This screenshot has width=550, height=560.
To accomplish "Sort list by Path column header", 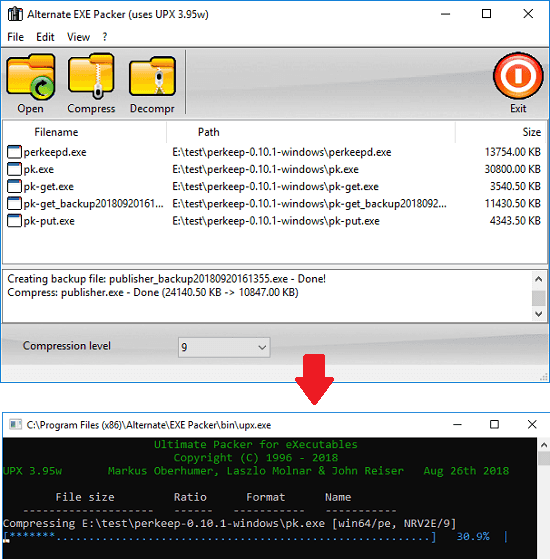I will pos(209,132).
